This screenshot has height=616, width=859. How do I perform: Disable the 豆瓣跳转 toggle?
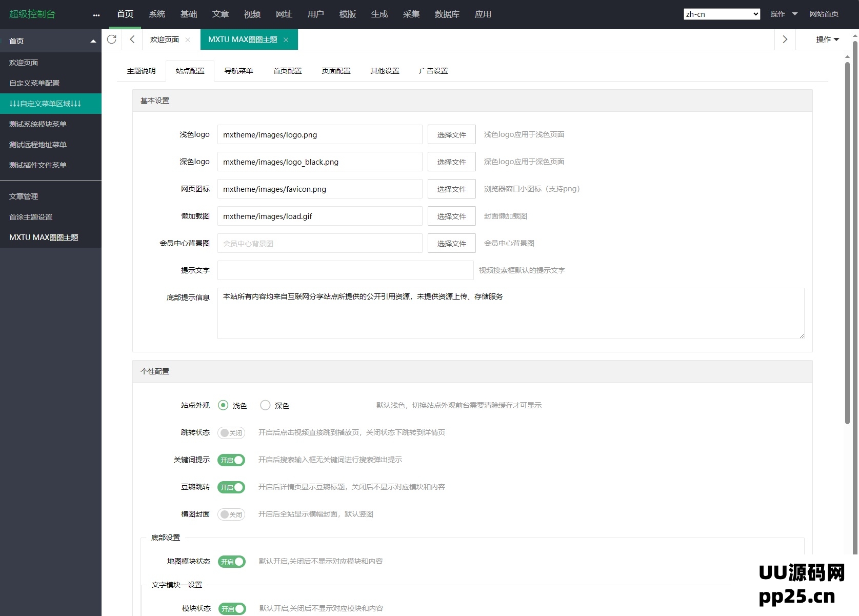coord(231,487)
